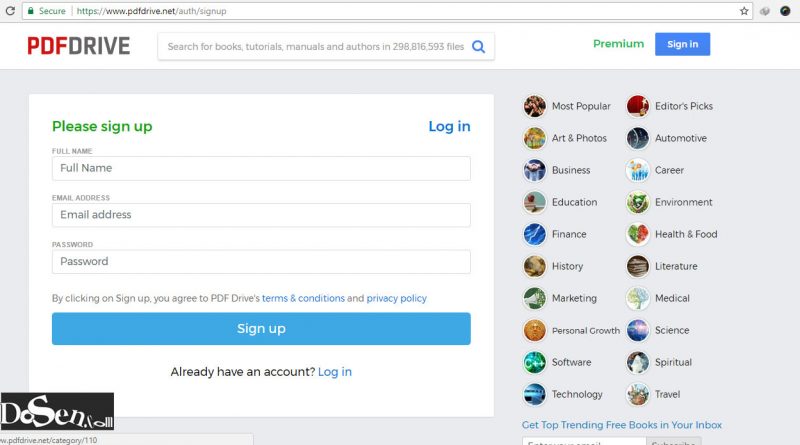Click the browser profile avatar icon

tap(785, 11)
